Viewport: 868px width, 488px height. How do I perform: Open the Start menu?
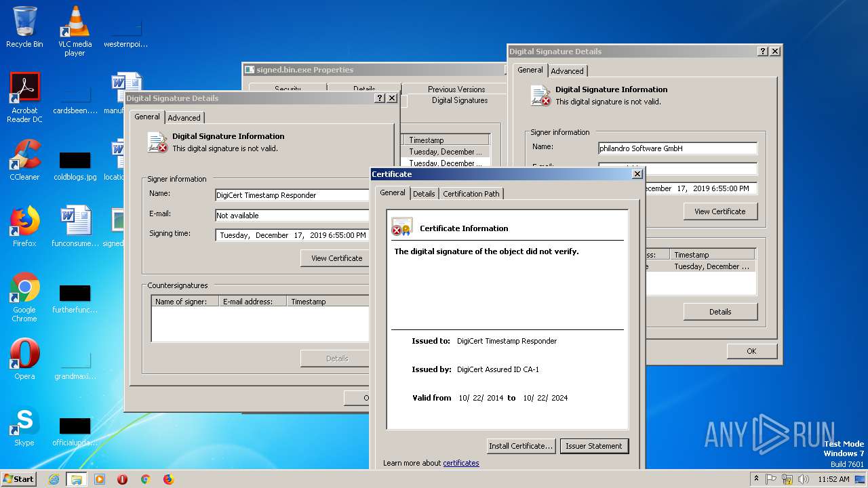click(x=19, y=479)
